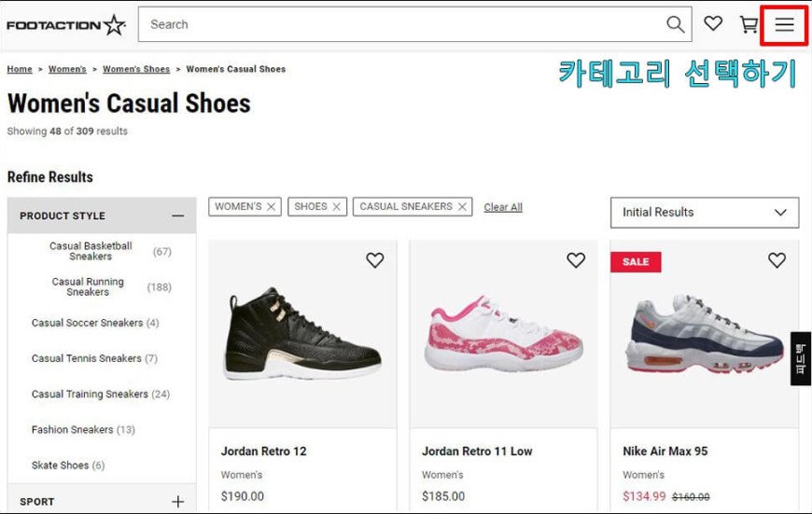Click the Nike Air Max 95 title
The image size is (812, 514).
pos(665,451)
